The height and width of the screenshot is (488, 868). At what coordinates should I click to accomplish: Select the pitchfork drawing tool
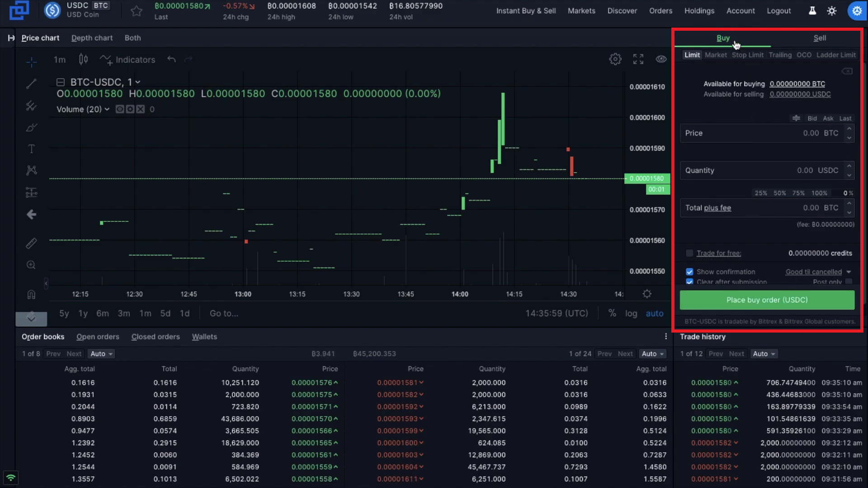coord(31,105)
